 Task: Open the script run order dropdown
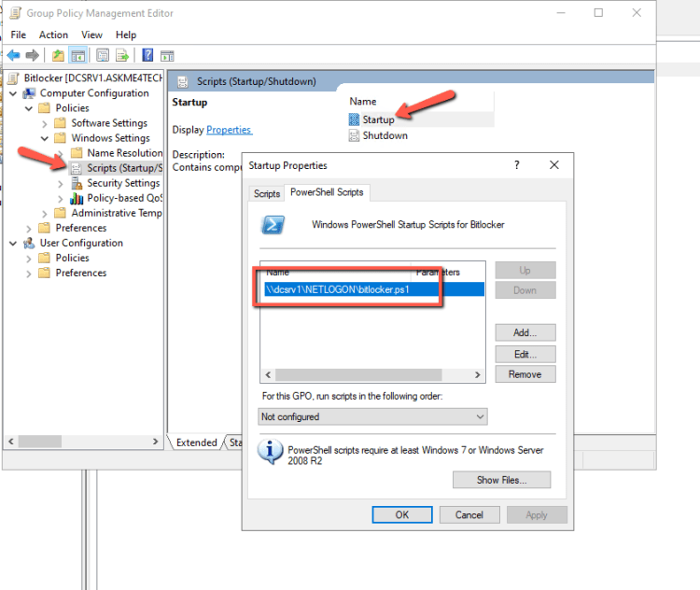372,416
